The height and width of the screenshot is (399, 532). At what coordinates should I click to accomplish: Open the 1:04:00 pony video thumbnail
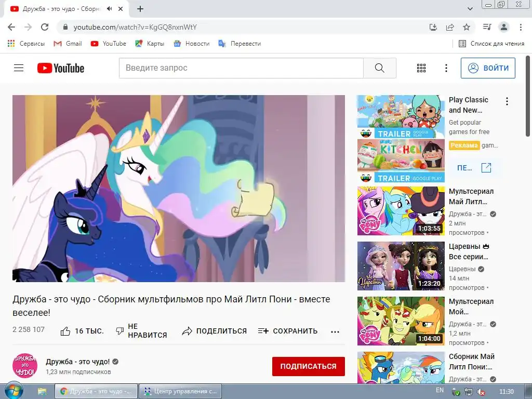tap(401, 321)
